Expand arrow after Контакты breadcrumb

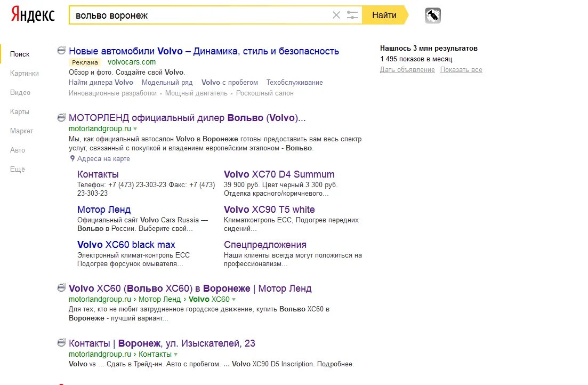(x=175, y=354)
